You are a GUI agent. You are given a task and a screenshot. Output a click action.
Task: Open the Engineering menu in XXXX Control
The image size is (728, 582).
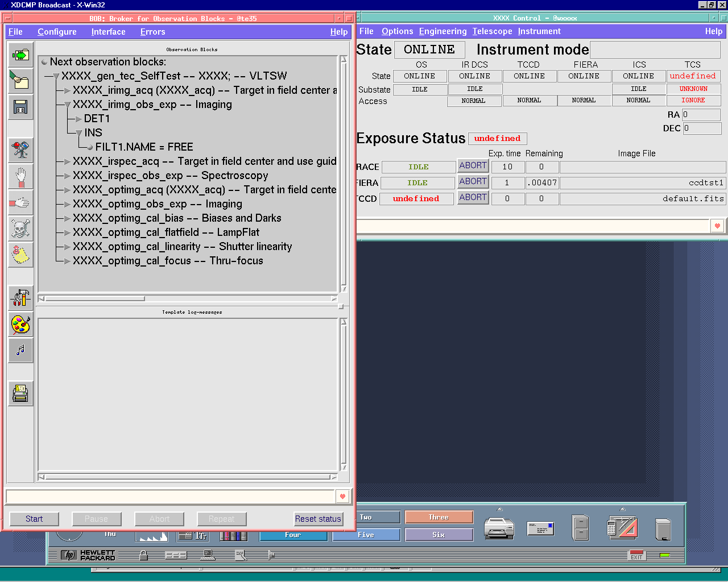pos(442,31)
